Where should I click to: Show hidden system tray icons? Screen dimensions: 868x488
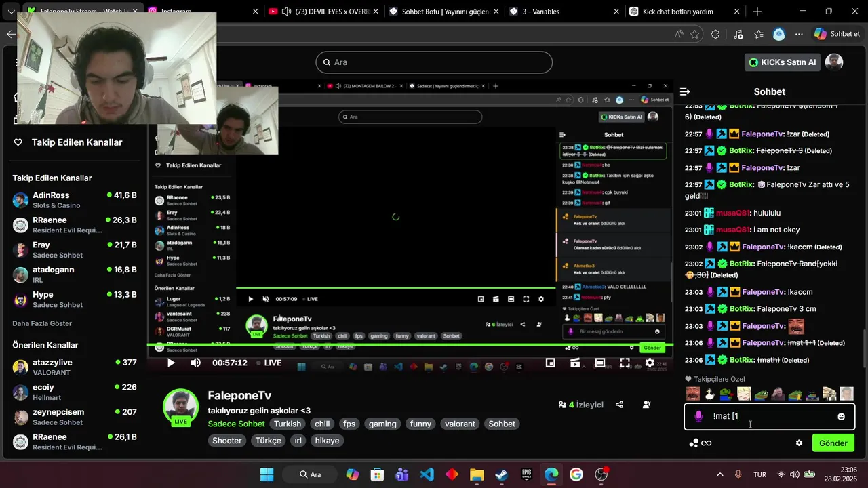(x=719, y=474)
